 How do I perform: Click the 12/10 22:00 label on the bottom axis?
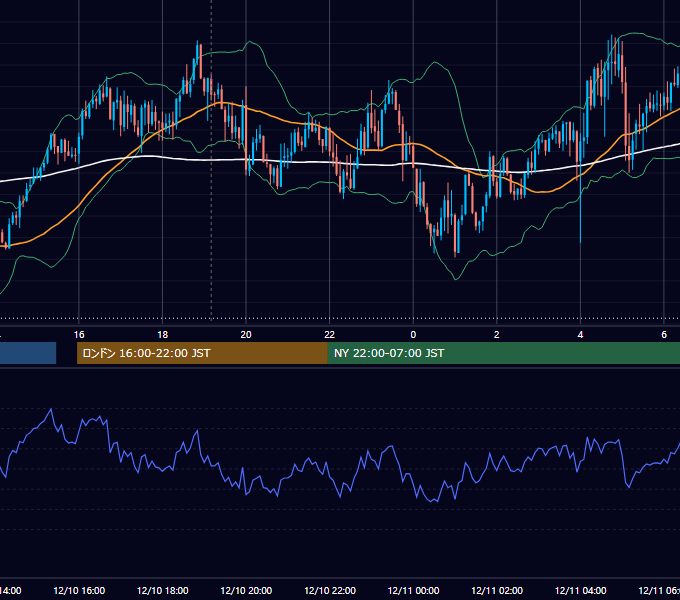[x=330, y=590]
